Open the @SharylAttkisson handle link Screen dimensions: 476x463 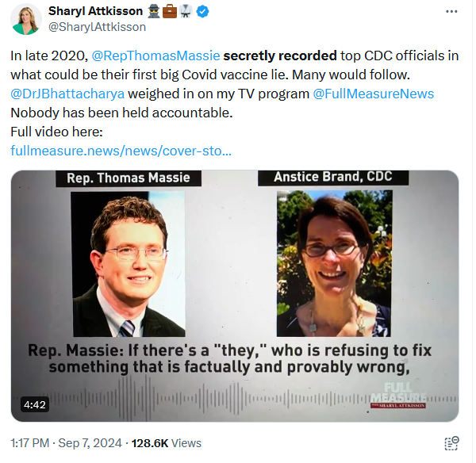click(97, 27)
